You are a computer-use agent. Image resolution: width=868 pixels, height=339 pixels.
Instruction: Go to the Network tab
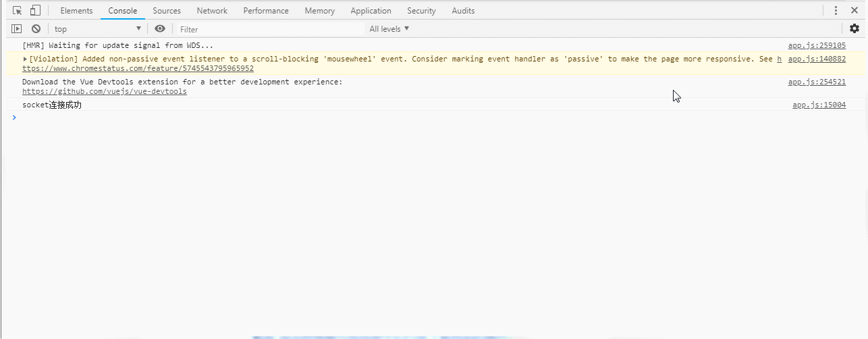click(212, 11)
